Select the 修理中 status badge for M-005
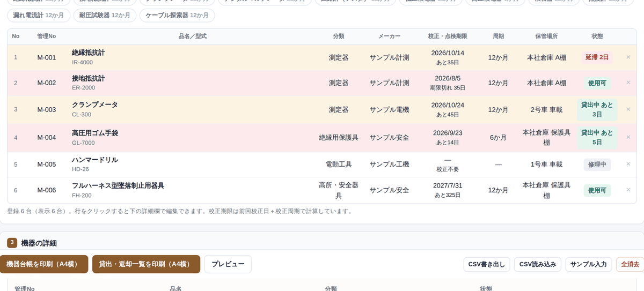The image size is (644, 291). 597,165
